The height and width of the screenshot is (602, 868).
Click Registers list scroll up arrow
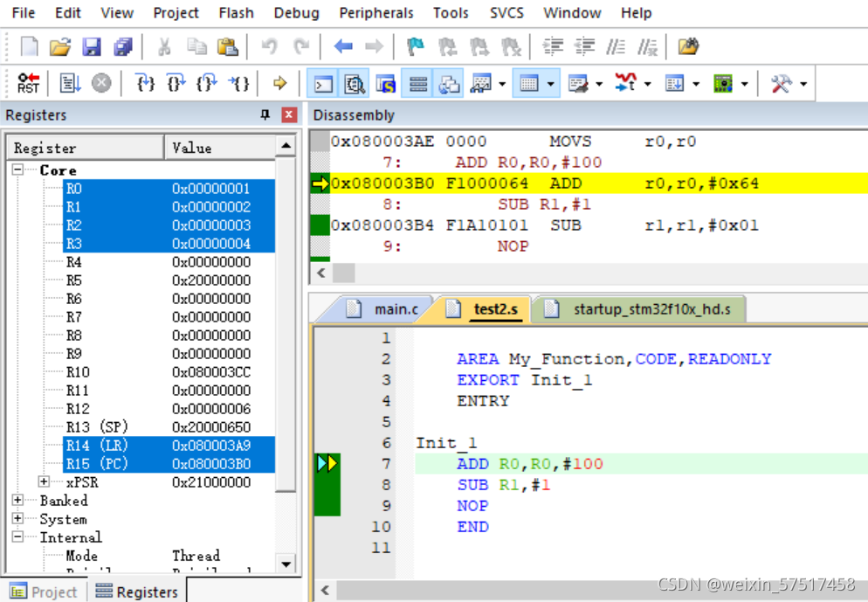pyautogui.click(x=286, y=146)
